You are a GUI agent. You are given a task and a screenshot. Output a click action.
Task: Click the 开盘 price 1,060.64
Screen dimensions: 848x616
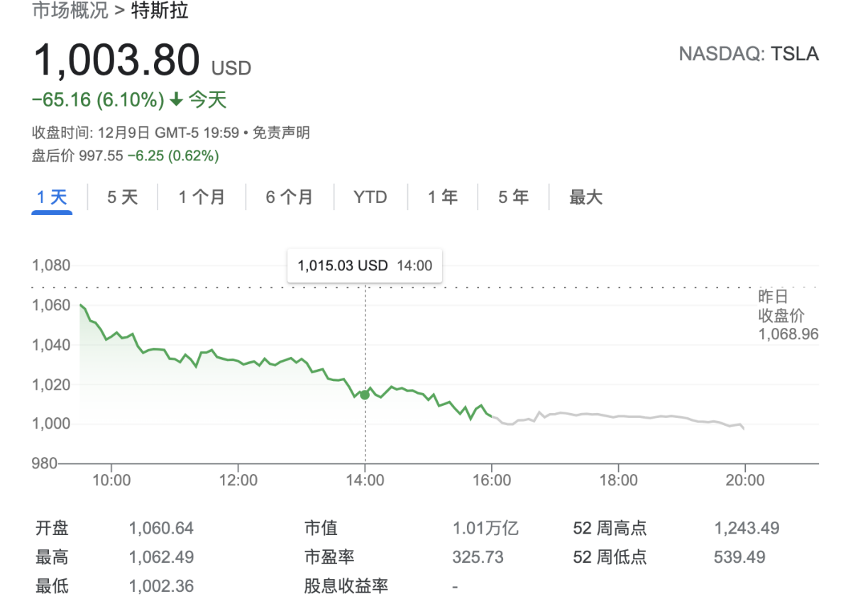161,528
